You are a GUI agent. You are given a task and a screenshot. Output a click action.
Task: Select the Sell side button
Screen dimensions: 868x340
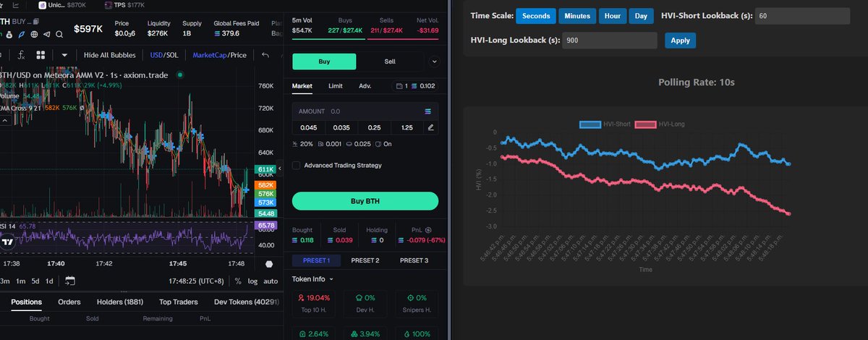[390, 61]
